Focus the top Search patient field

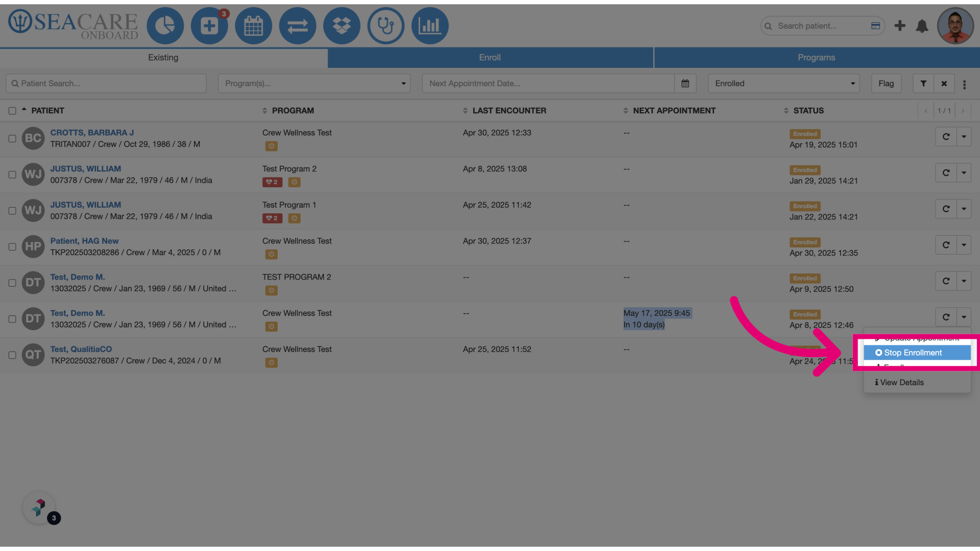pos(822,26)
